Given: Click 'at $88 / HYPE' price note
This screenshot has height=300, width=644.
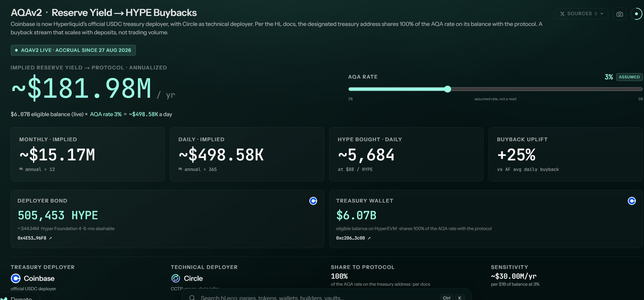Looking at the screenshot, I should pyautogui.click(x=355, y=169).
